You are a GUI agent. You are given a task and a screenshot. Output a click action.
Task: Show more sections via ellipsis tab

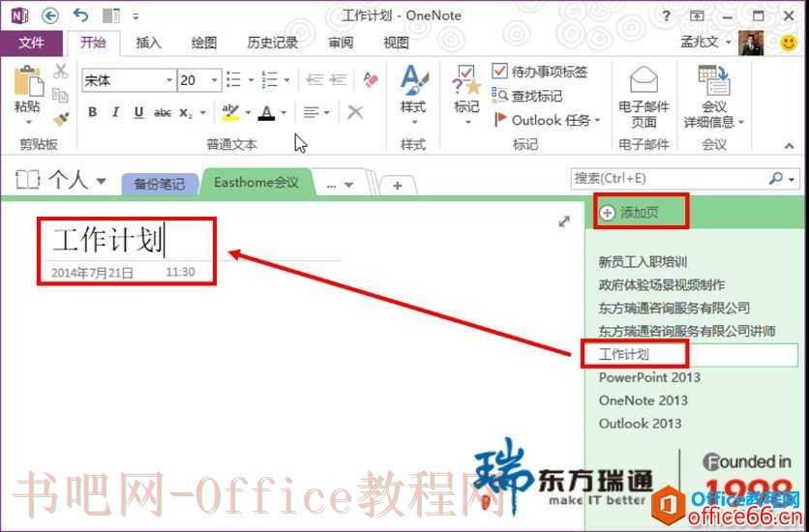(x=341, y=184)
